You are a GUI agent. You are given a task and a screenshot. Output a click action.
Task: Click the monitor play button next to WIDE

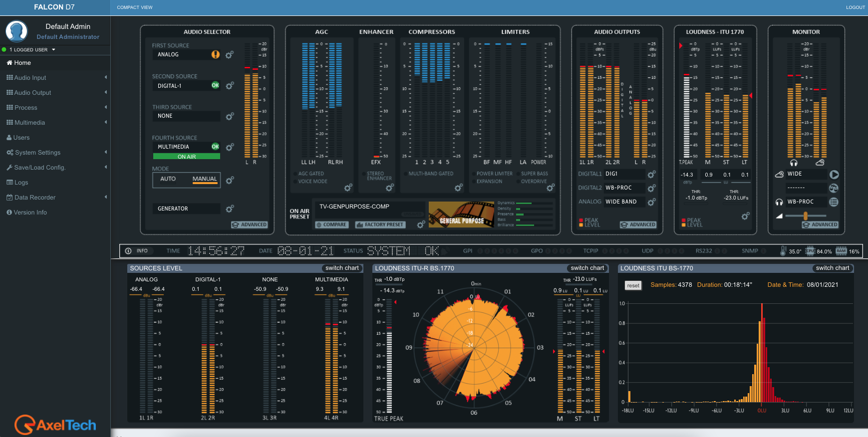tap(834, 174)
